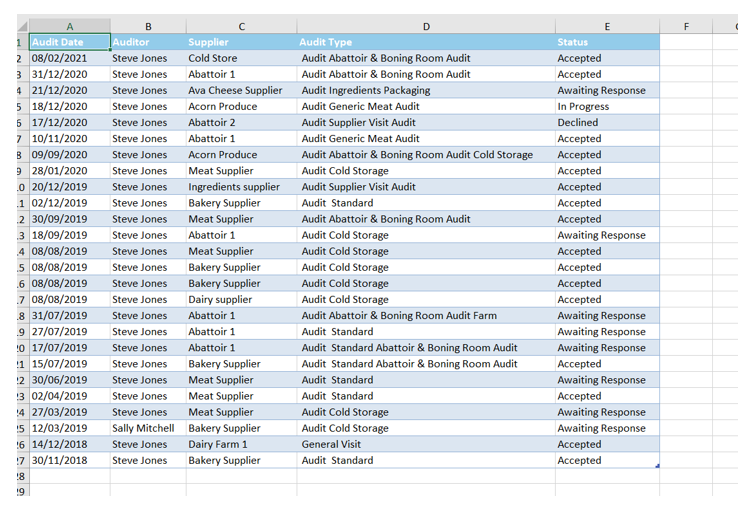
Task: Select 'Audit Abattoir & Boning Room Audit Farm' cell
Action: point(426,316)
